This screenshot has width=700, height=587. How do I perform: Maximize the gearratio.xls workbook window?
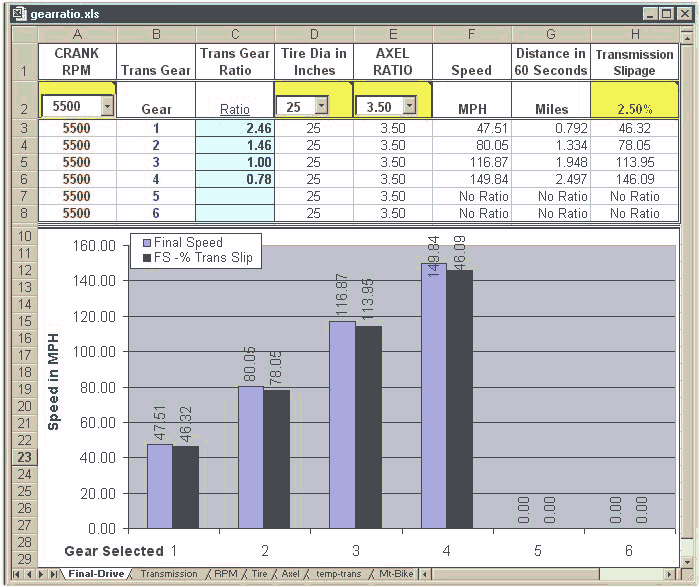tap(666, 14)
